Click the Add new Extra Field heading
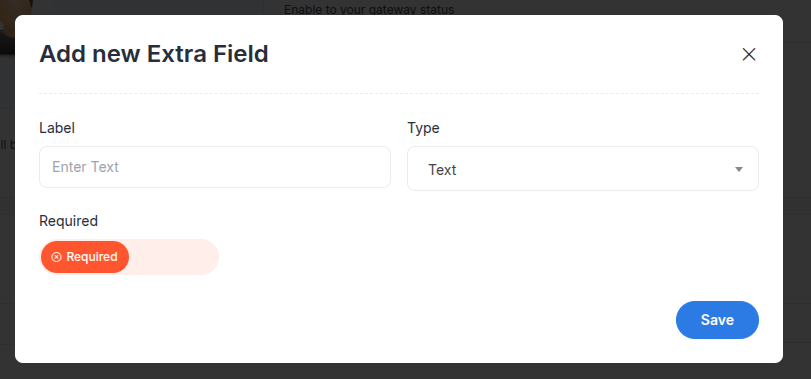This screenshot has width=811, height=379. [x=154, y=54]
